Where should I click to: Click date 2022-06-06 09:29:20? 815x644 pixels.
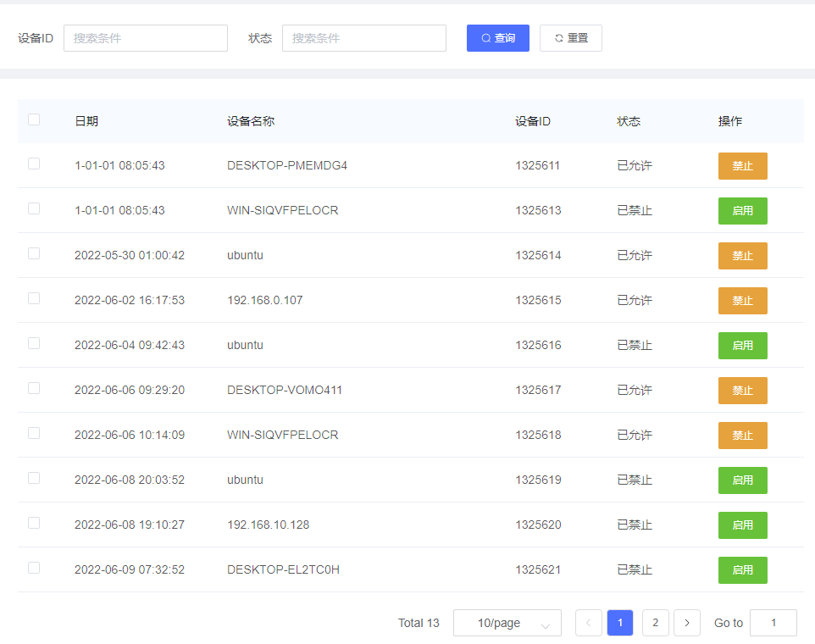tap(130, 391)
